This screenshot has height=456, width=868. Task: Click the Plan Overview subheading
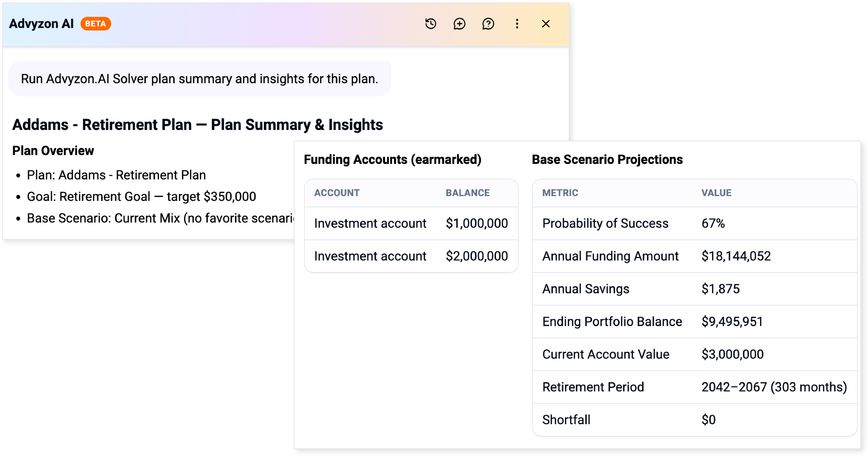point(53,150)
